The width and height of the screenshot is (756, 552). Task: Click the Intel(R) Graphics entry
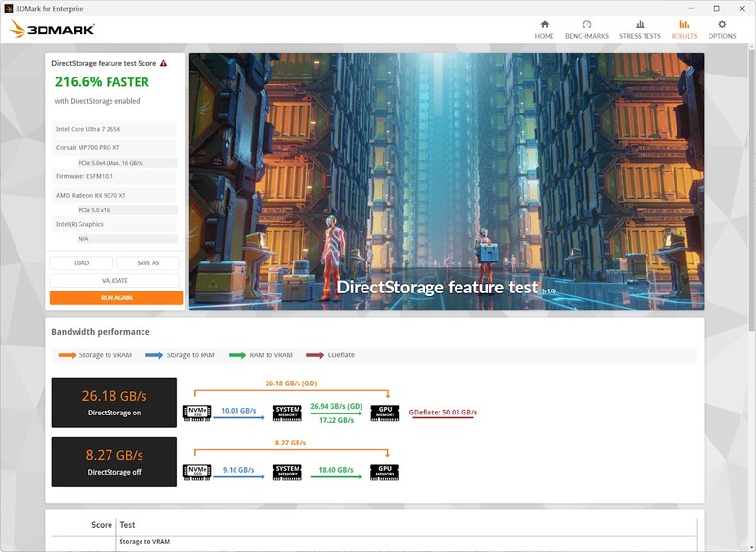click(114, 224)
